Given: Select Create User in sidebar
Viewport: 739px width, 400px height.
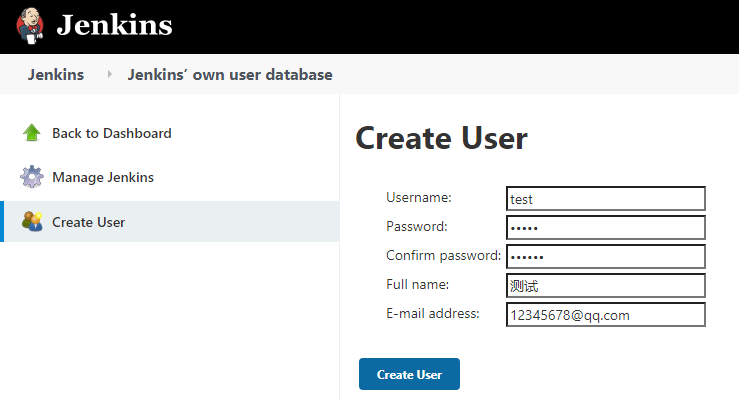Looking at the screenshot, I should point(88,222).
